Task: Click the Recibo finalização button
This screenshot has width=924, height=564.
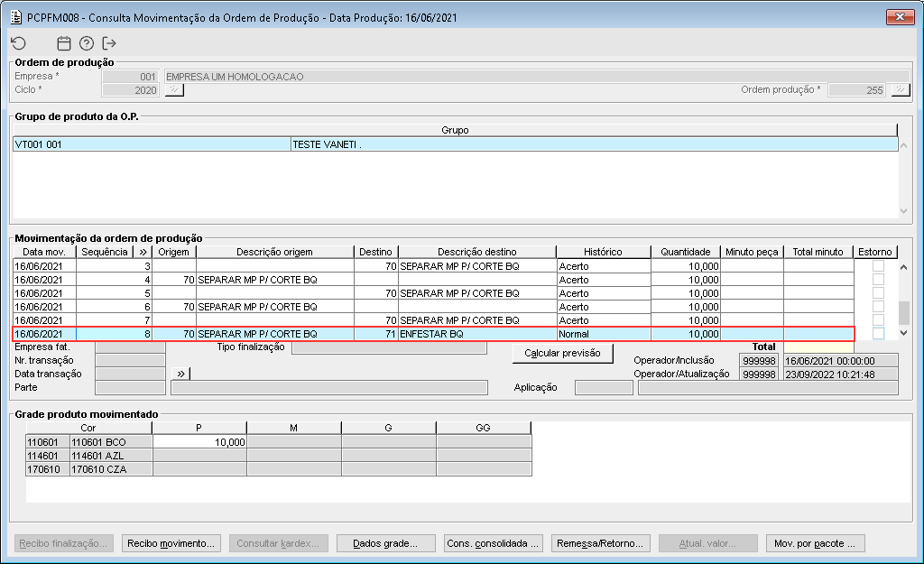Action: (64, 543)
